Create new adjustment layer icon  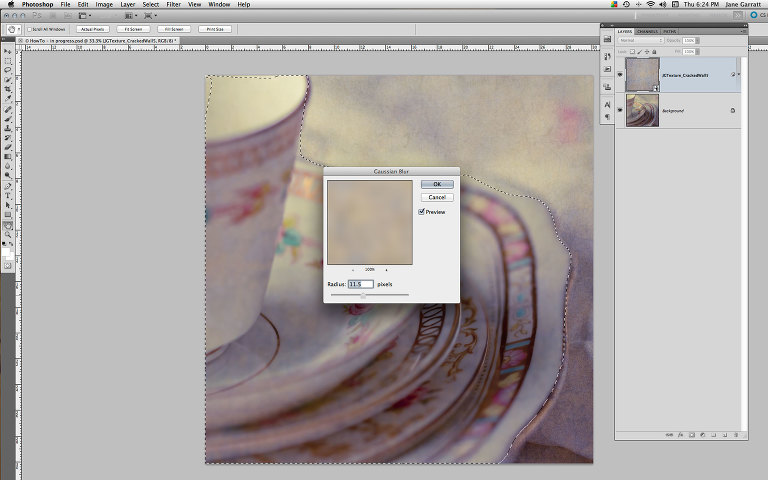702,435
